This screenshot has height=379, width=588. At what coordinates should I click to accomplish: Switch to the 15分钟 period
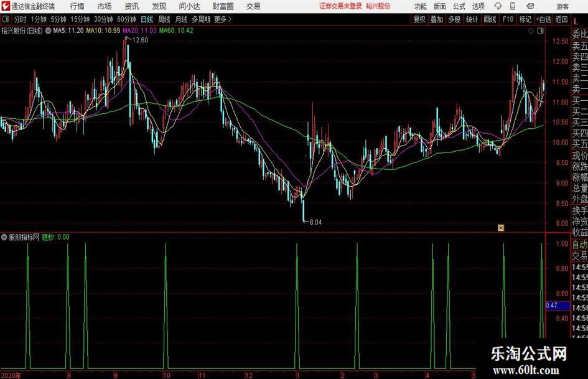tap(80, 19)
